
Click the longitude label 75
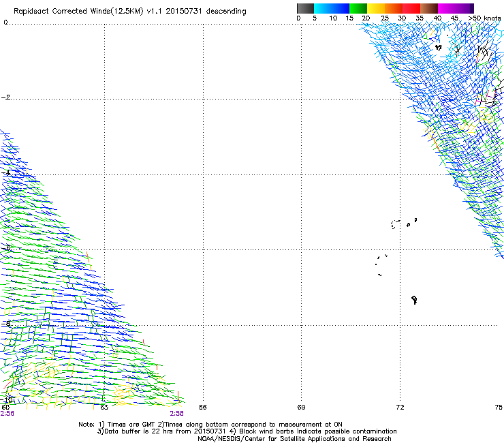(x=499, y=408)
